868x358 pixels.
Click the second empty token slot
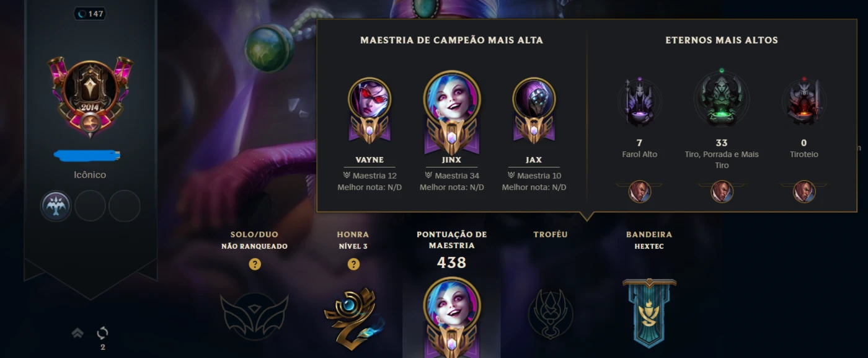click(x=91, y=206)
